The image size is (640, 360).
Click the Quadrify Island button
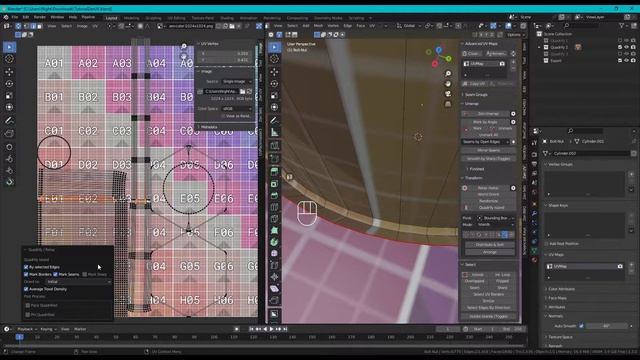(x=491, y=208)
